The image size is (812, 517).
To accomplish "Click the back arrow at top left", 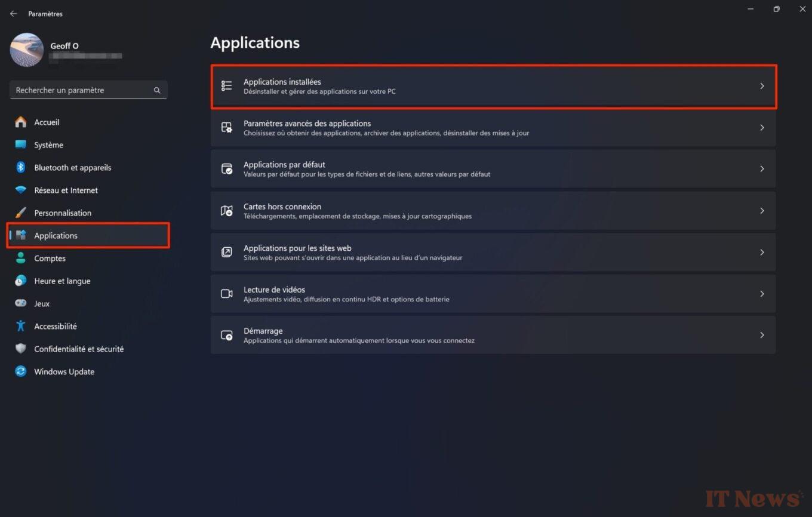I will pyautogui.click(x=13, y=13).
